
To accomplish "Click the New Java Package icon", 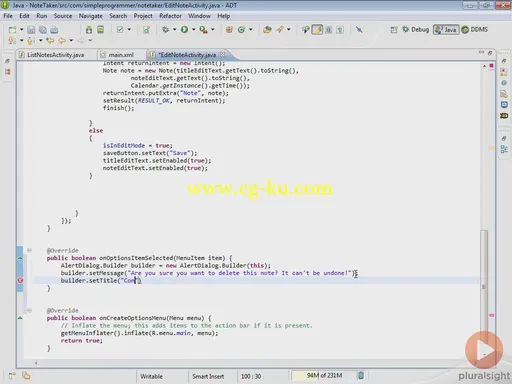I will pyautogui.click(x=229, y=30).
